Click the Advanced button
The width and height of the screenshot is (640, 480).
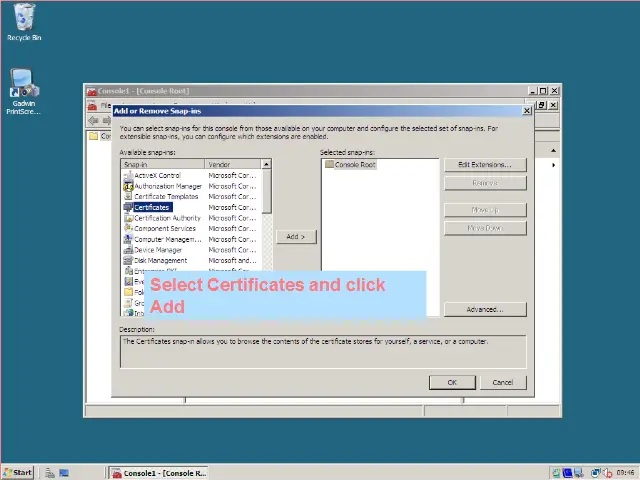(484, 309)
